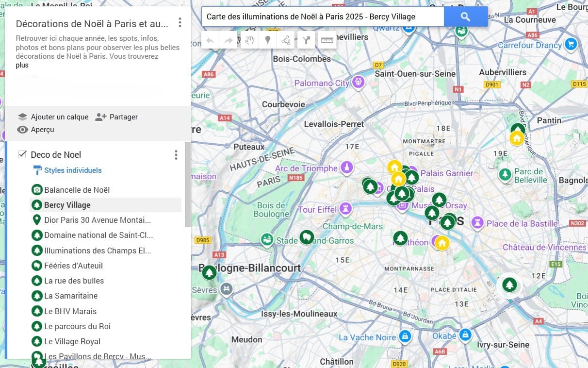Click the map search input field
The width and height of the screenshot is (588, 368).
click(x=323, y=17)
